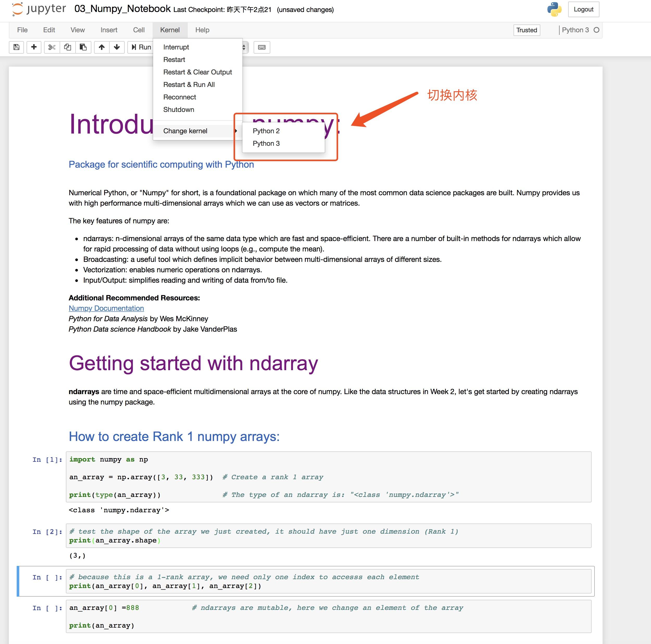Open the File menu

click(x=22, y=30)
